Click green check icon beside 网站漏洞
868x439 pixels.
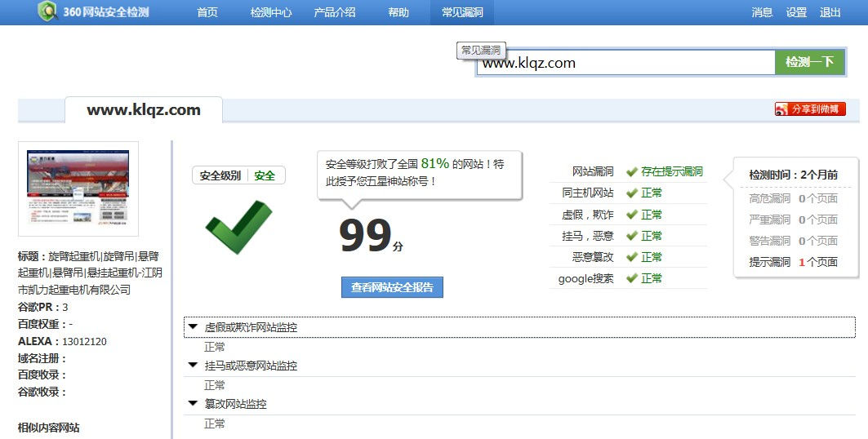(631, 172)
